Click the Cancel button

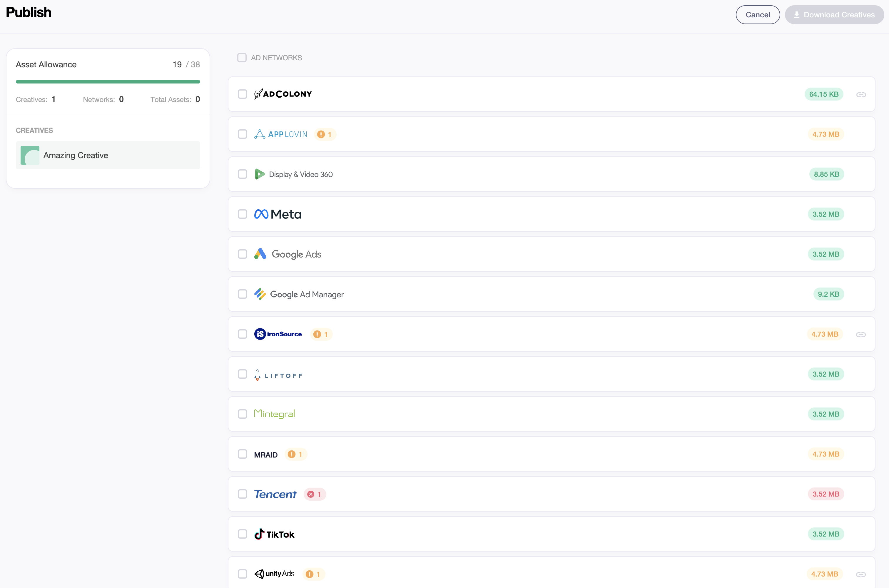(x=758, y=15)
